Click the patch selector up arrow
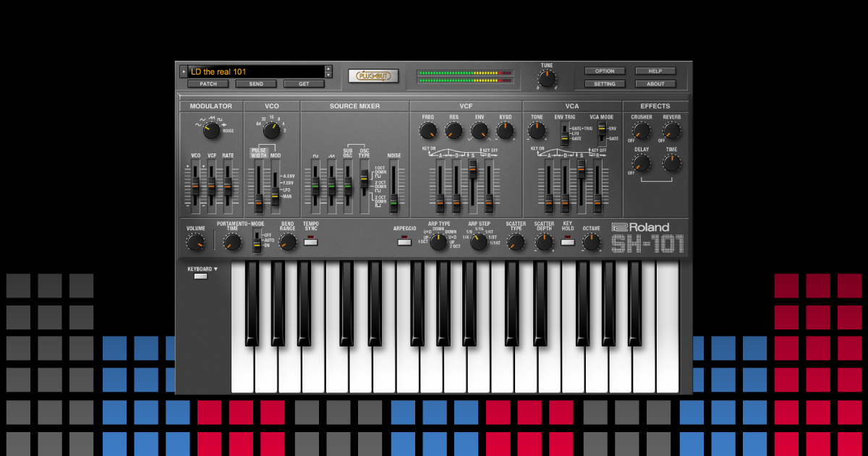The image size is (868, 456). pyautogui.click(x=328, y=68)
